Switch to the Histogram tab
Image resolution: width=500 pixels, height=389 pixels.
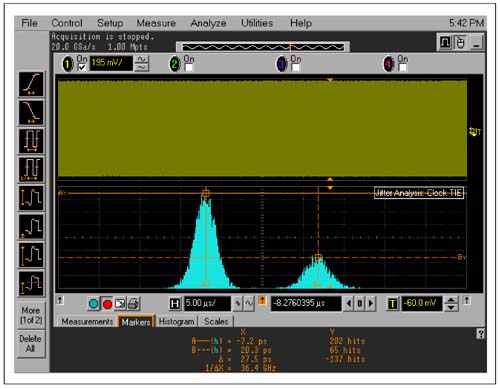(176, 322)
